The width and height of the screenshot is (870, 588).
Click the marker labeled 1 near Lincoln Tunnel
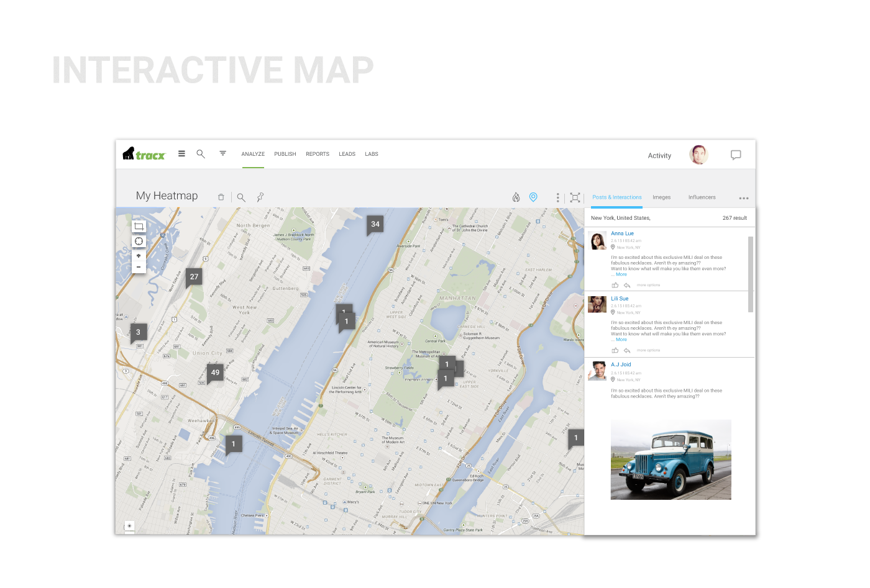[x=234, y=444]
